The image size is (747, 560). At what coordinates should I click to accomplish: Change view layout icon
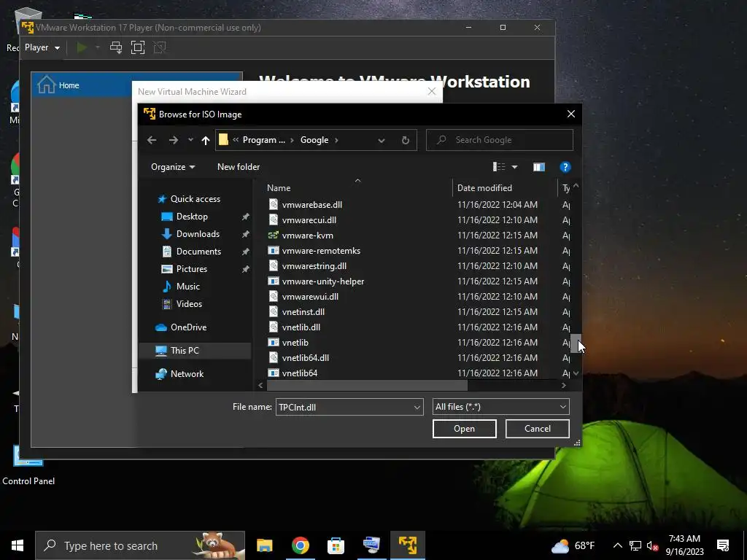[499, 167]
